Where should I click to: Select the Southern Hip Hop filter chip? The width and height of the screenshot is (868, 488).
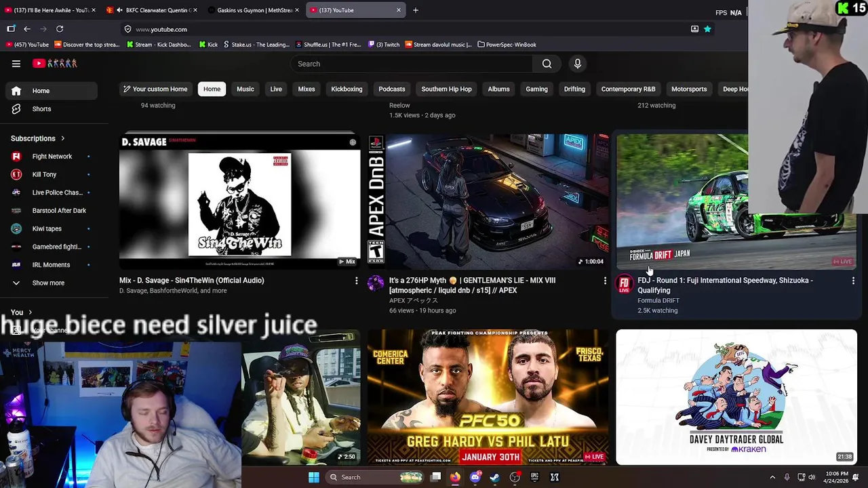446,89
